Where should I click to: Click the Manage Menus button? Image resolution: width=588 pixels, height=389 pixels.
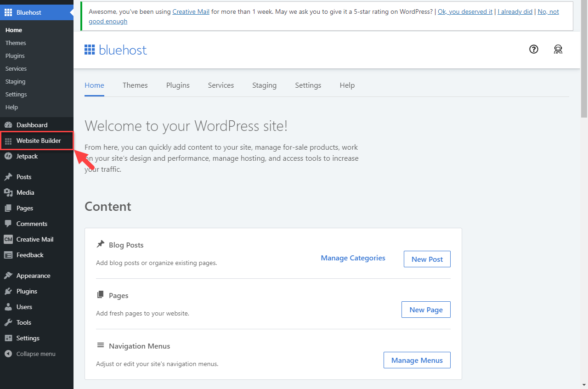click(x=417, y=360)
